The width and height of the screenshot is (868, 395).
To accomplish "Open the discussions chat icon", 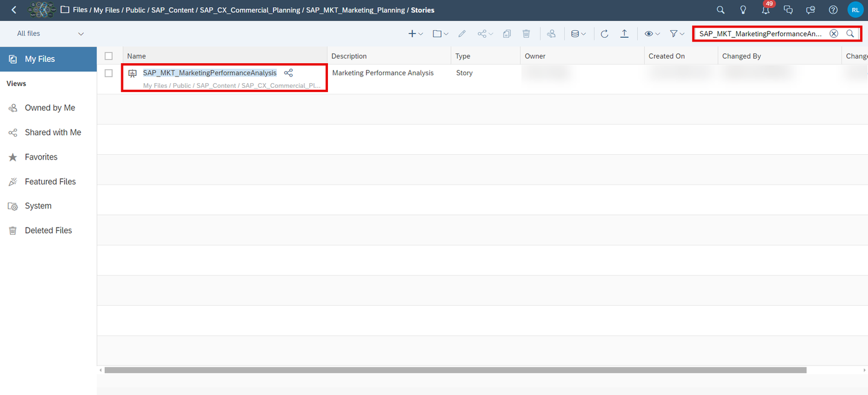I will coord(788,10).
